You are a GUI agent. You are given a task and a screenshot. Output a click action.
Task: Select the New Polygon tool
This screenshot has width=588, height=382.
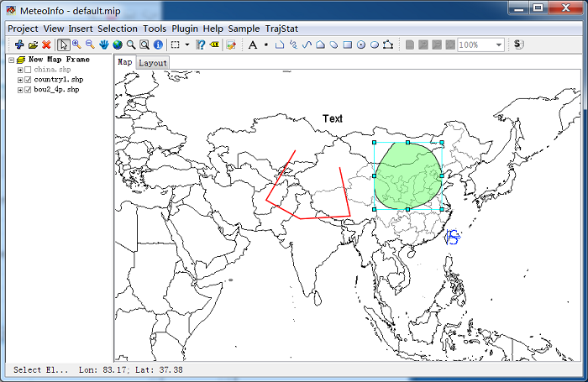click(320, 44)
